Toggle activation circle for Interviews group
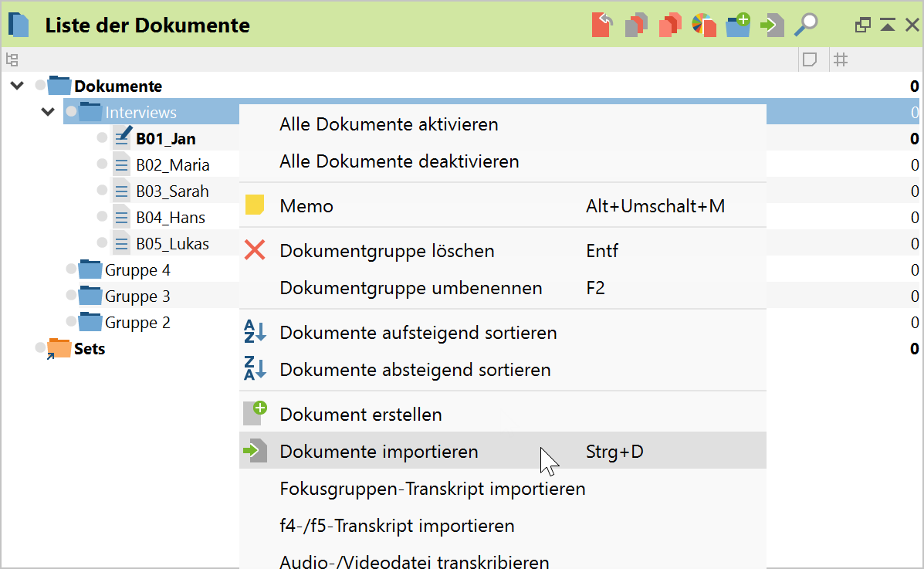The height and width of the screenshot is (569, 924). click(x=71, y=111)
